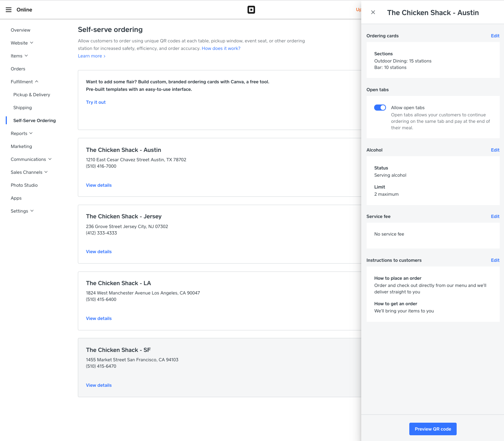Click Try it out for Canva ordering cards

[96, 102]
